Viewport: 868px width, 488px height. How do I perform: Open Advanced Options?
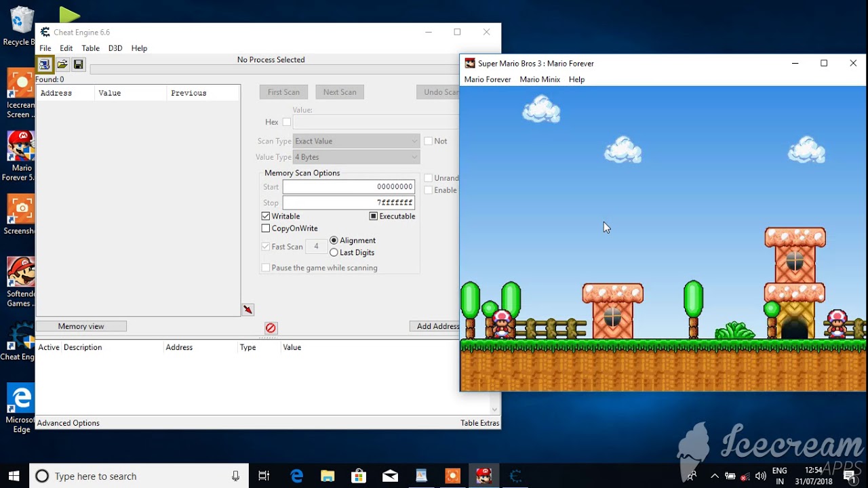coord(68,423)
